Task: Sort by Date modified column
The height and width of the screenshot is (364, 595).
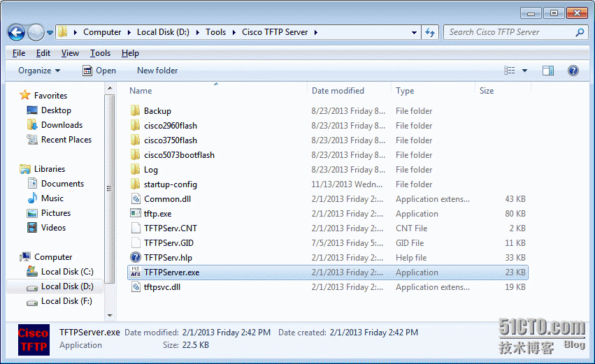Action: click(x=338, y=91)
